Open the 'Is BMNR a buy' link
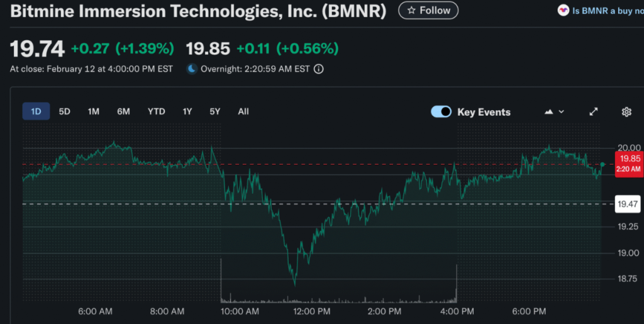The height and width of the screenshot is (324, 644). (x=608, y=11)
